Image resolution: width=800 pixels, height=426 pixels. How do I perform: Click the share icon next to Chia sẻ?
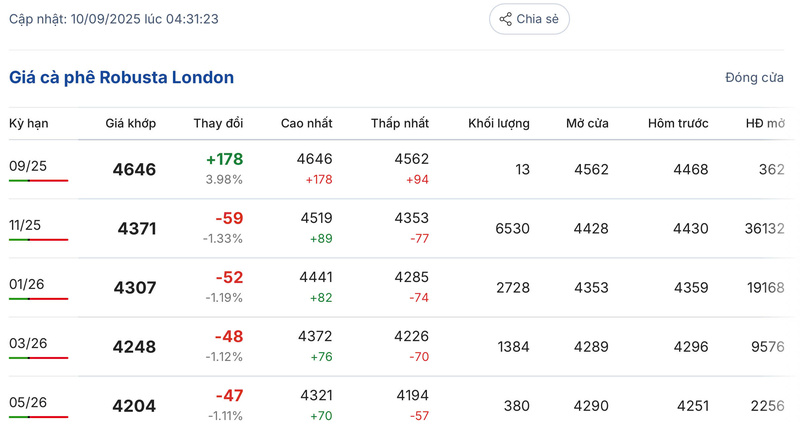tap(506, 19)
